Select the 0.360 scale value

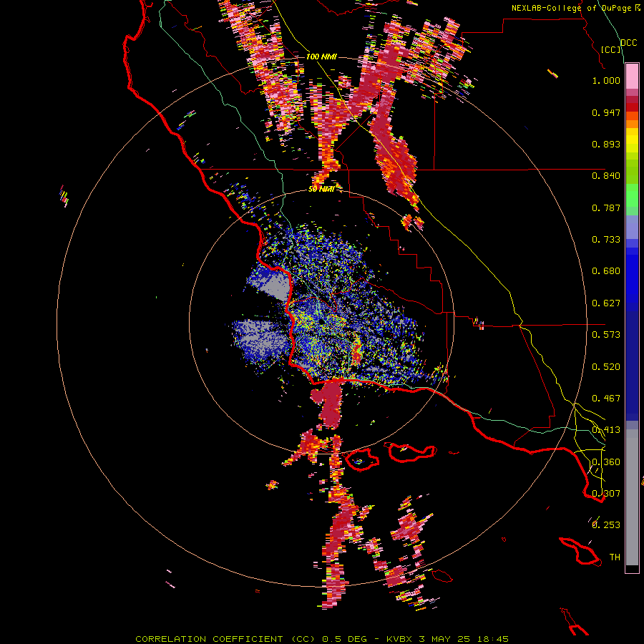coord(606,462)
